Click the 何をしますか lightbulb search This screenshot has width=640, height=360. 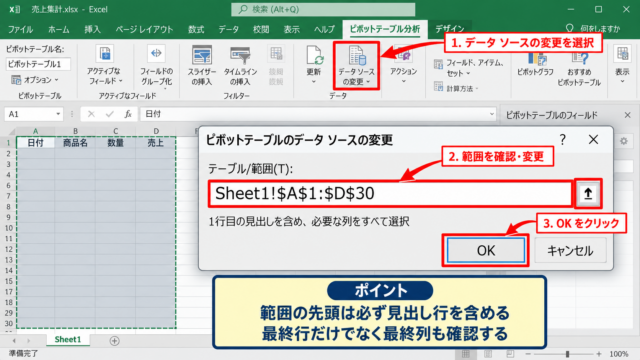[x=594, y=29]
